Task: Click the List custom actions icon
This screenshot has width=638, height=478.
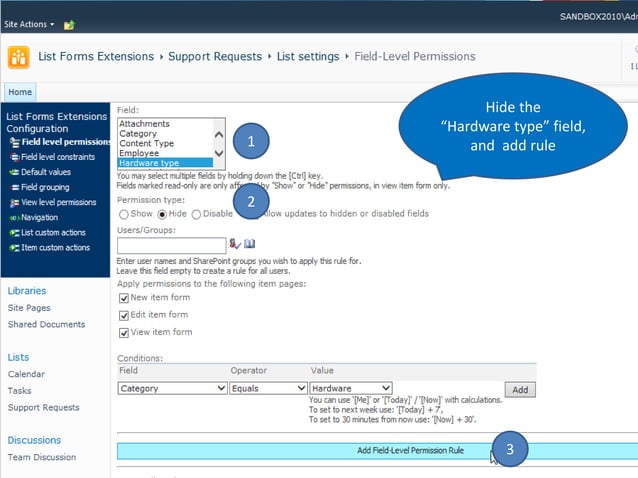Action: (14, 232)
